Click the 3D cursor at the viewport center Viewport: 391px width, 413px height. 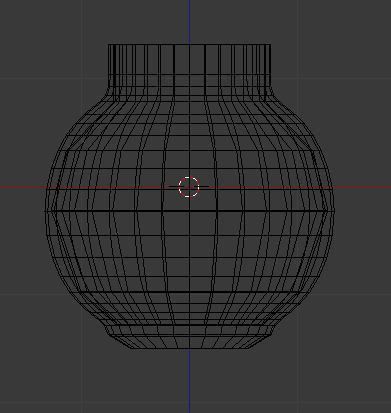(x=189, y=187)
